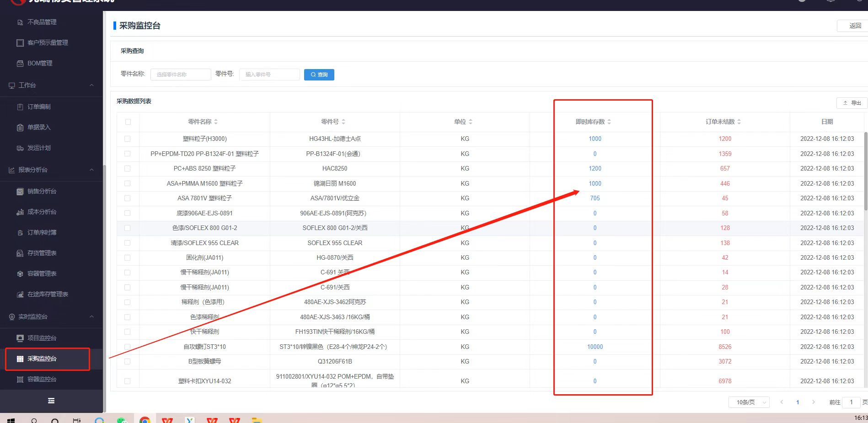Click the 销售分析台 chart icon

[20, 191]
